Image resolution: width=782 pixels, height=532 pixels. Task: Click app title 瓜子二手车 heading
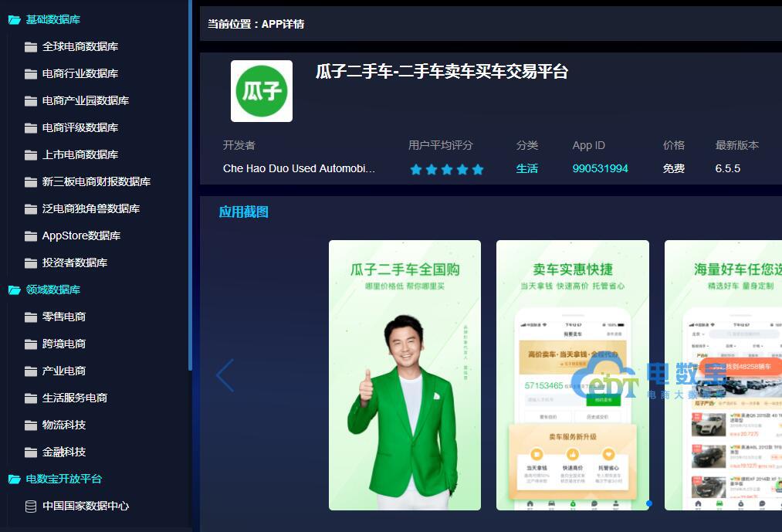coord(442,72)
